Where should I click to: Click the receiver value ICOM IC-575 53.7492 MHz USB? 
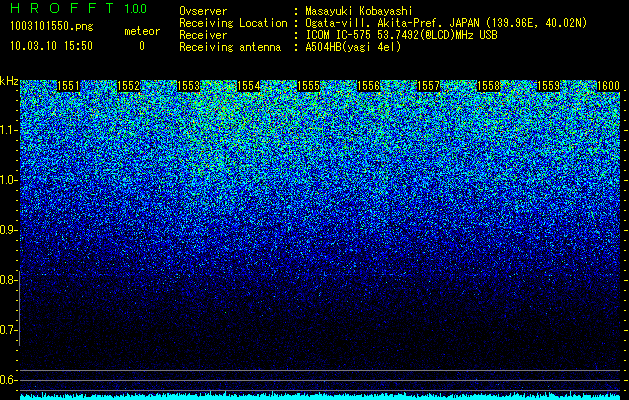401,35
